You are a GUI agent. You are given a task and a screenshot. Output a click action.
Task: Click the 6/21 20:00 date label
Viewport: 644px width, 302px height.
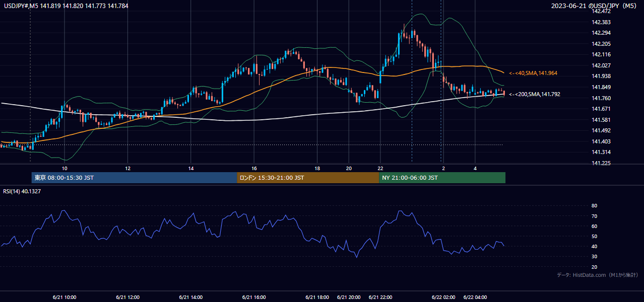pyautogui.click(x=349, y=297)
